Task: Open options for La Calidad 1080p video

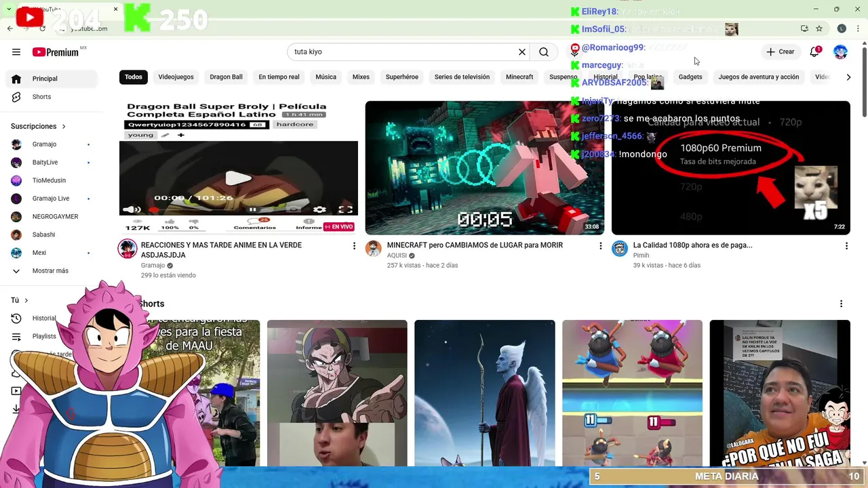Action: pyautogui.click(x=846, y=246)
